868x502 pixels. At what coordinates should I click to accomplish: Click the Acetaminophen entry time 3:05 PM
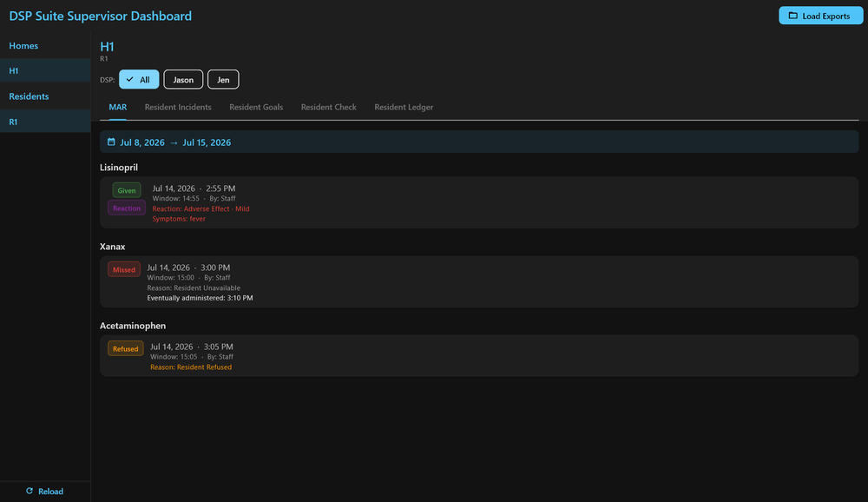(218, 347)
